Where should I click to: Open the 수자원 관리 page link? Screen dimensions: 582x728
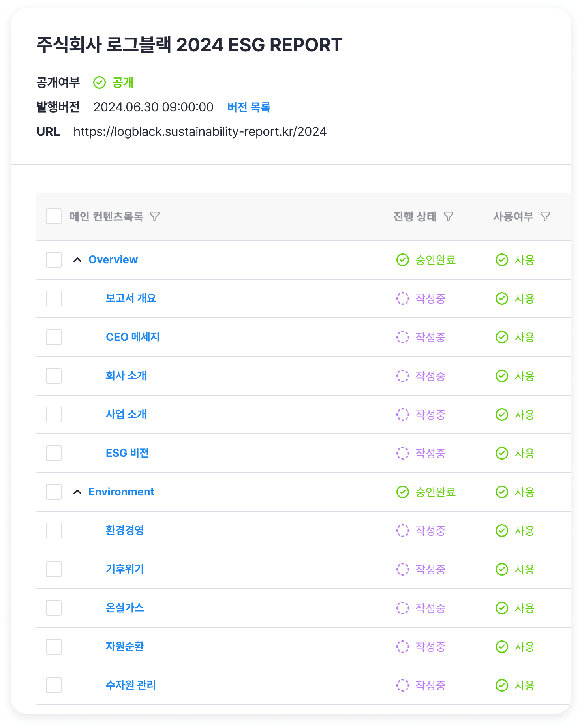tap(131, 685)
